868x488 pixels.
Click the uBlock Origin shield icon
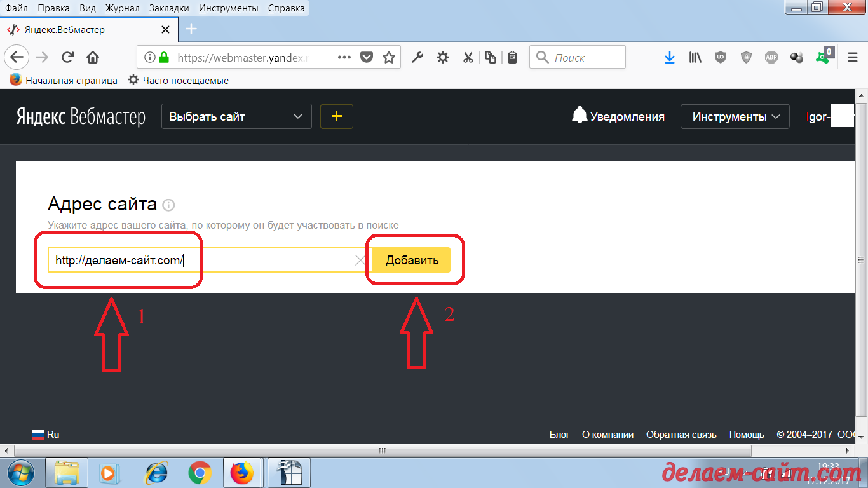point(720,57)
